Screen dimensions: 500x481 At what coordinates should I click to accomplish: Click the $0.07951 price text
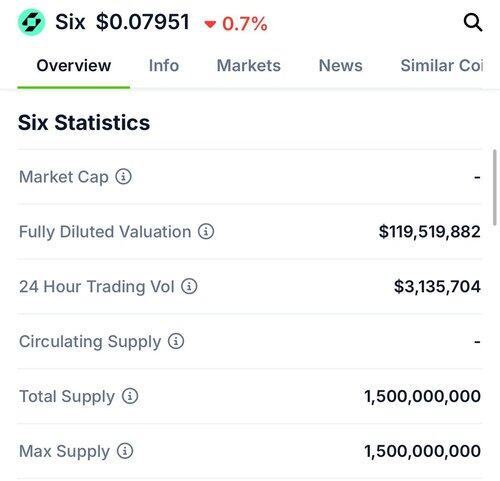(x=143, y=22)
